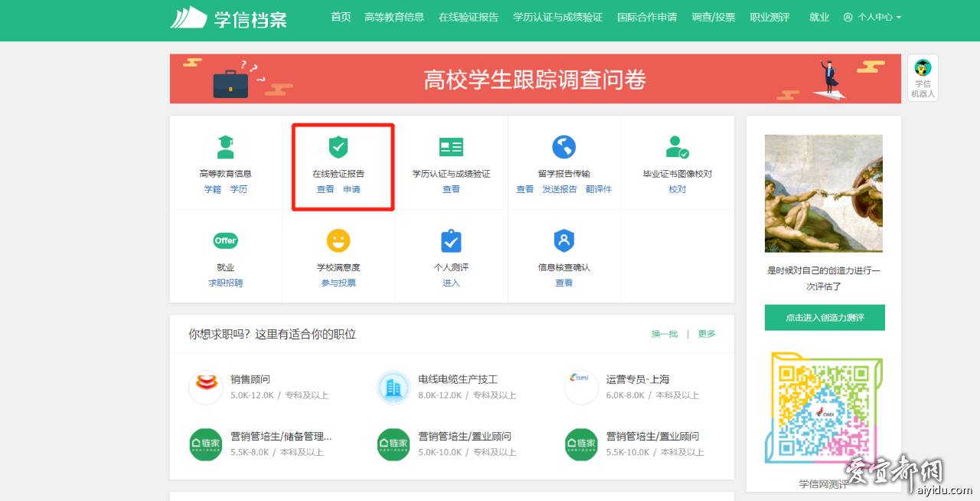This screenshot has width=980, height=501.
Task: Click the 信息核查确认 blue shield icon
Action: click(x=563, y=241)
